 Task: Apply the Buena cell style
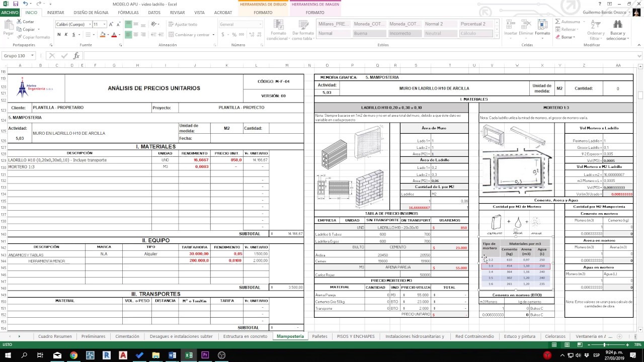[369, 34]
